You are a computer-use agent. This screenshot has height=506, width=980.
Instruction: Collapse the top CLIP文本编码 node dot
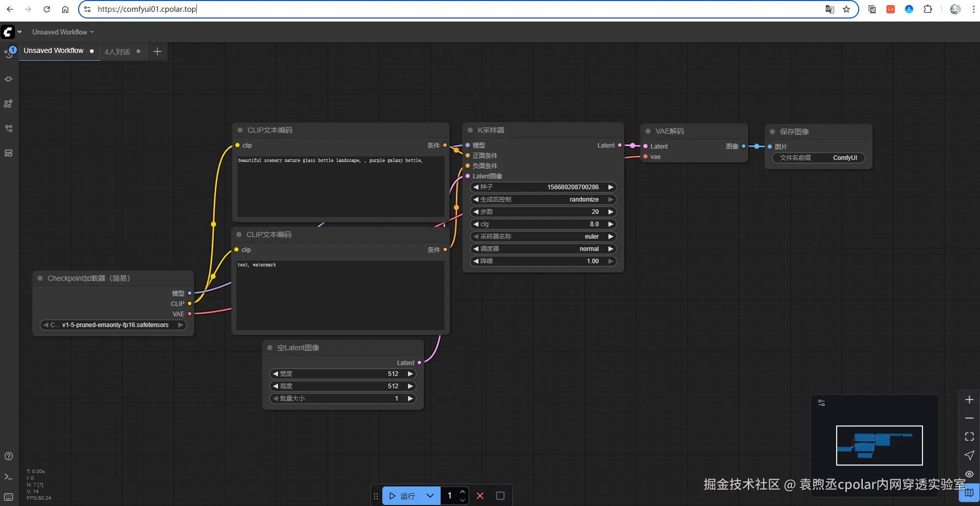pos(240,130)
